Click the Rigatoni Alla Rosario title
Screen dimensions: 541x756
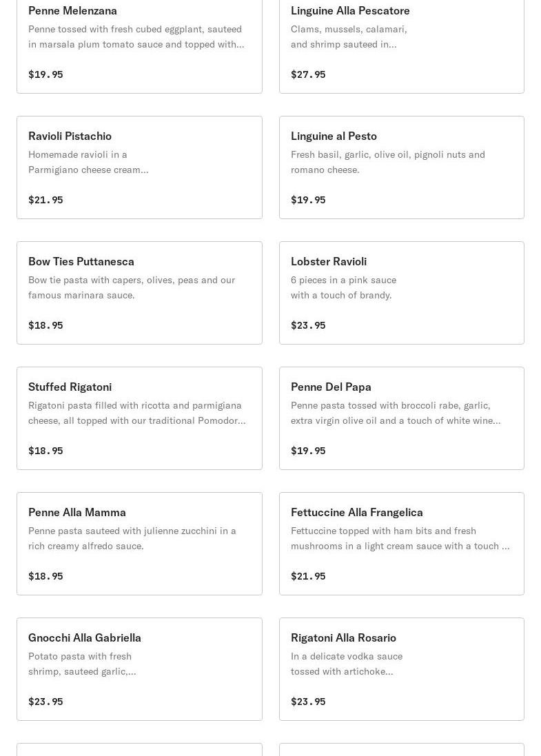coord(343,637)
